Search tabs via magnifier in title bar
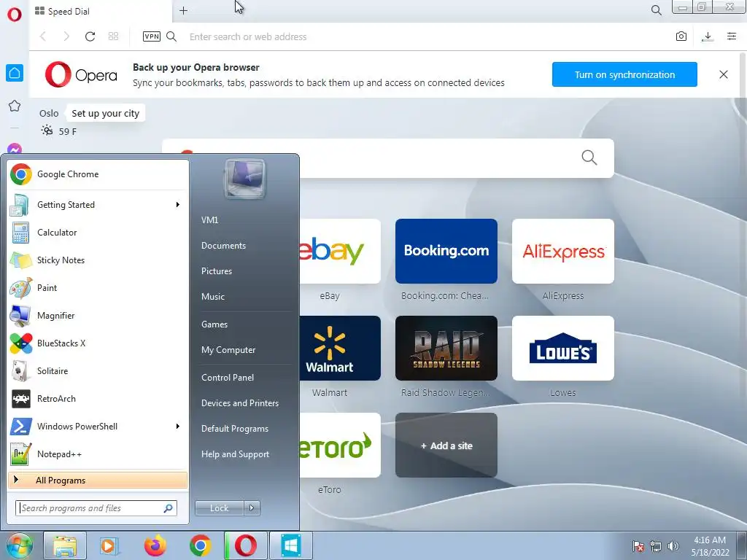The height and width of the screenshot is (560, 747). coord(657,10)
